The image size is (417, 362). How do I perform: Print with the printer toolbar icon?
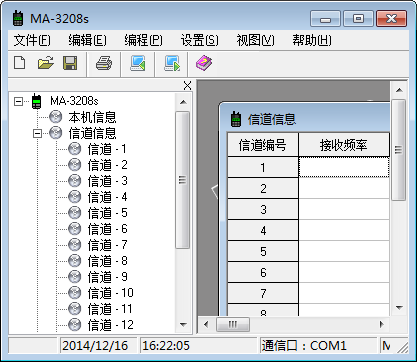pyautogui.click(x=104, y=63)
